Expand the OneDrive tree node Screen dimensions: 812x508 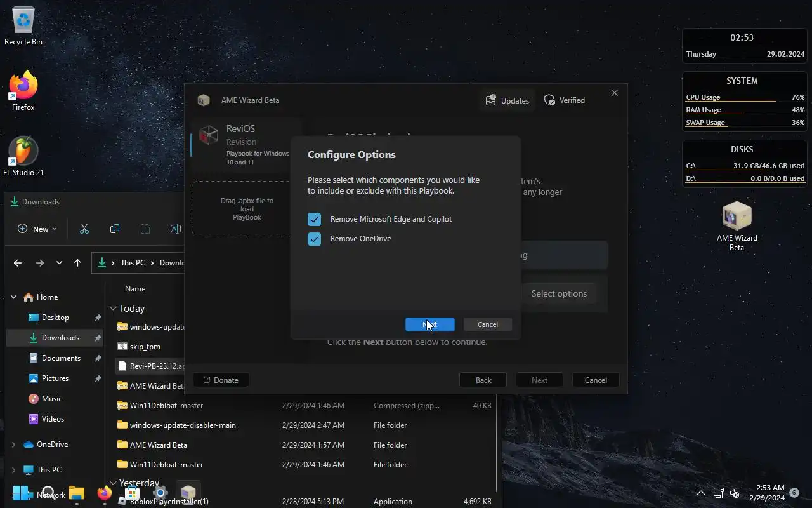(x=13, y=444)
